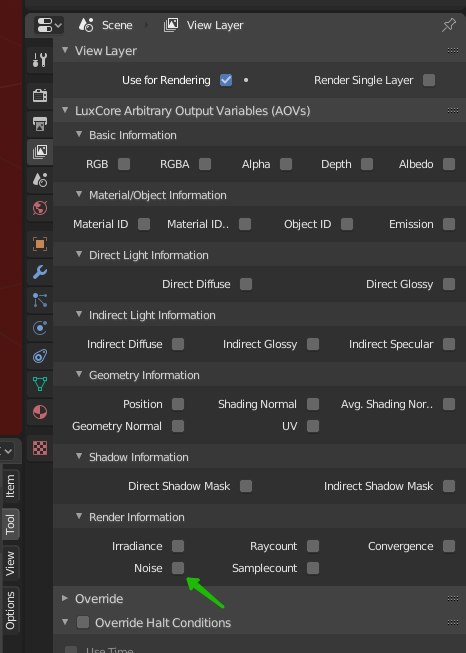
Task: Collapse the Direct Light Information subpanel
Action: [x=79, y=254]
